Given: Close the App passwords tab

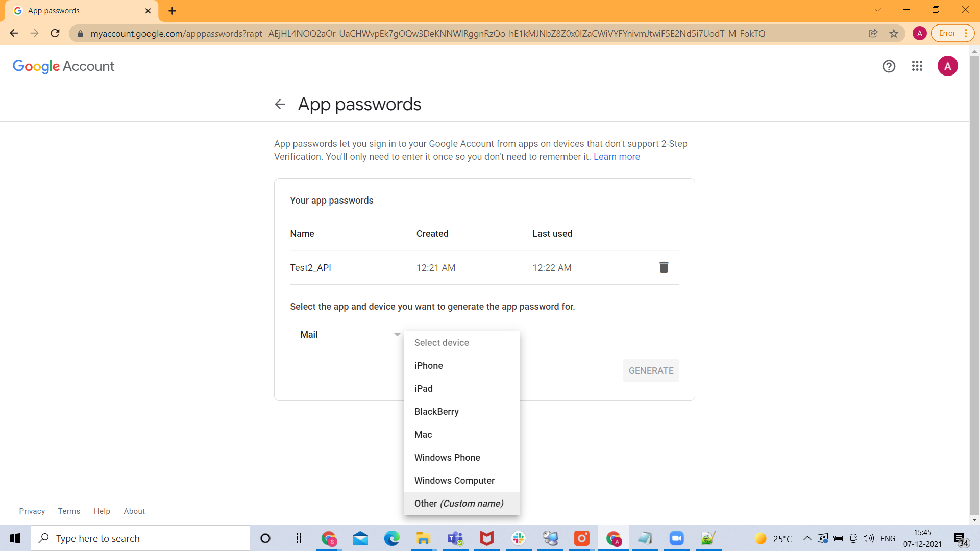Looking at the screenshot, I should pyautogui.click(x=148, y=11).
